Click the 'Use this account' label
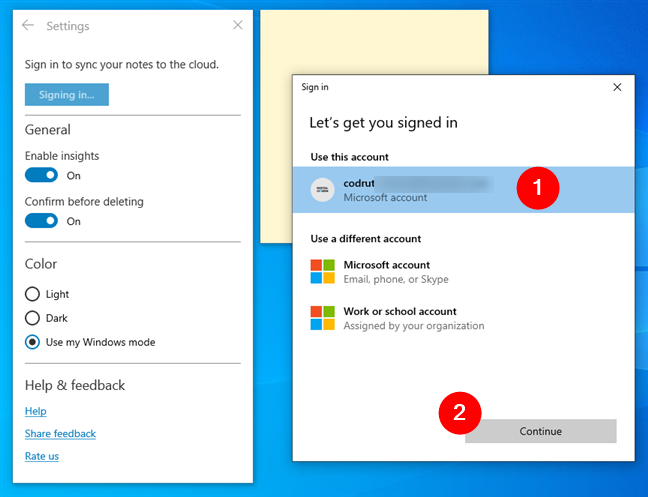Viewport: 648px width, 497px height. point(350,157)
